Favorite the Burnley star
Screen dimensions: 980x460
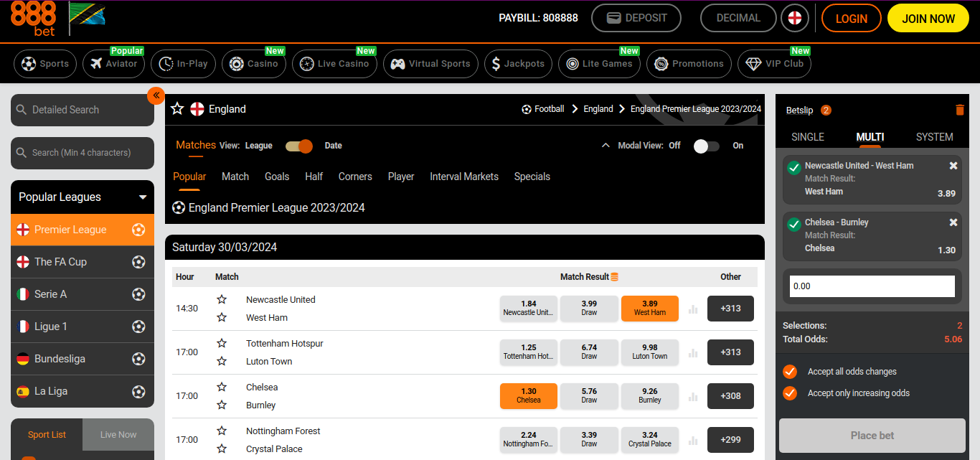point(222,405)
